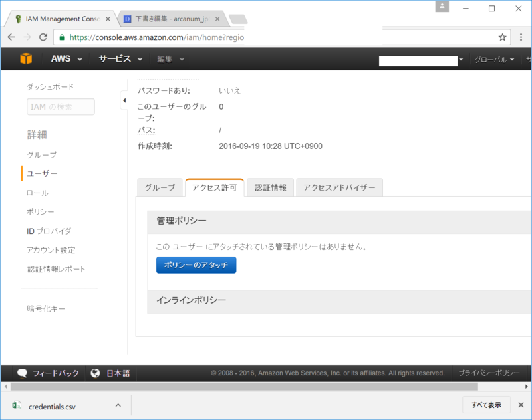Open the グループ tab

click(x=160, y=187)
